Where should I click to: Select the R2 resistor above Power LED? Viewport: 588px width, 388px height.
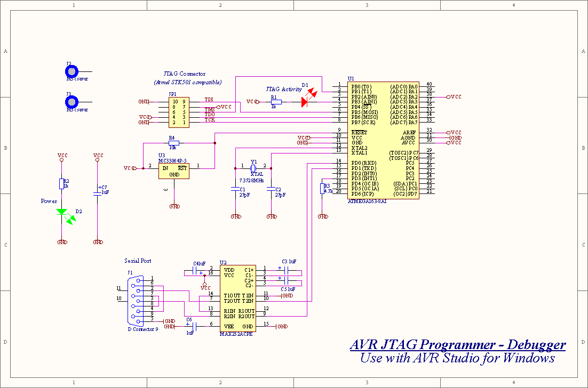coord(61,184)
